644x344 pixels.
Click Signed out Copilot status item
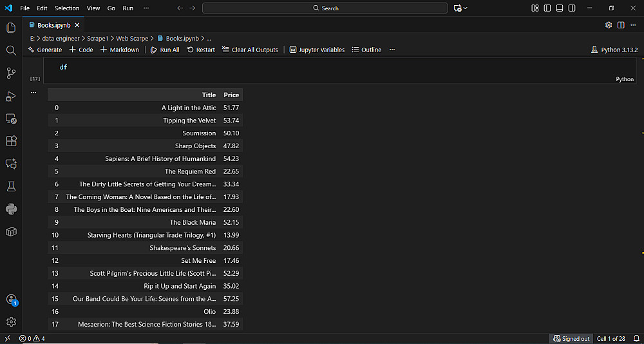pos(571,339)
